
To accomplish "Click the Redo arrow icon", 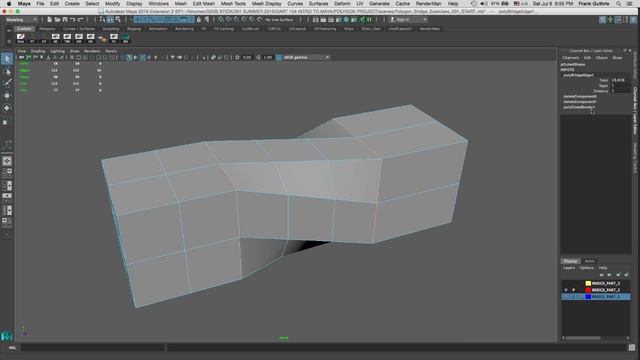I will click(80, 20).
